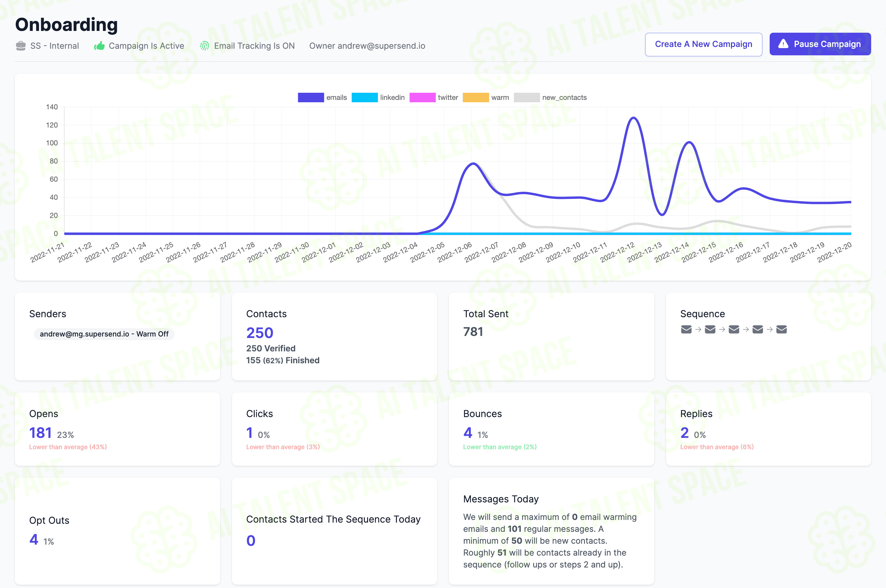Toggle the warm series legend swatch
The image size is (886, 588).
[475, 98]
